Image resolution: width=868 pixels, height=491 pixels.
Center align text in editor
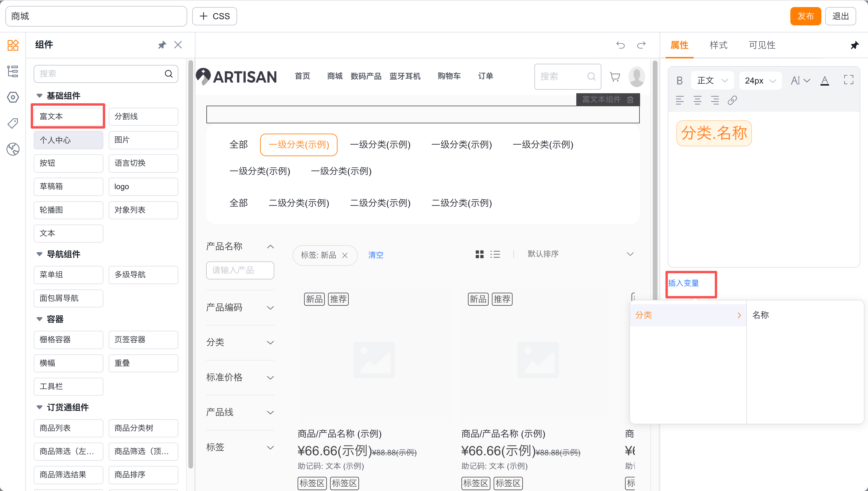697,100
